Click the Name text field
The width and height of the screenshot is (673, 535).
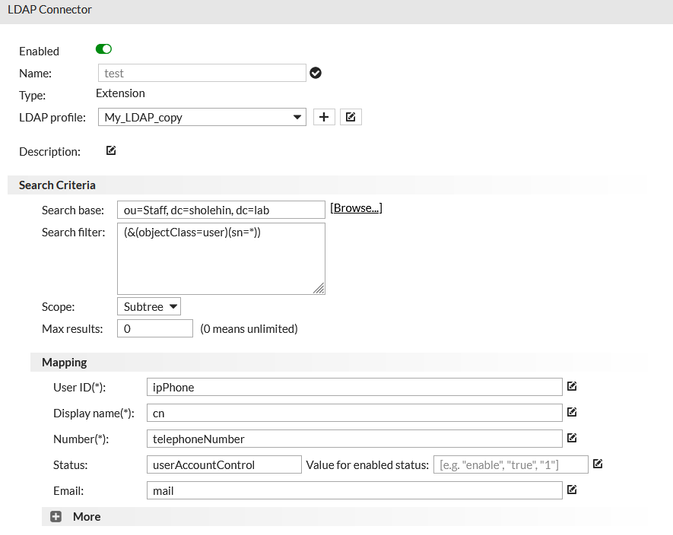[201, 73]
